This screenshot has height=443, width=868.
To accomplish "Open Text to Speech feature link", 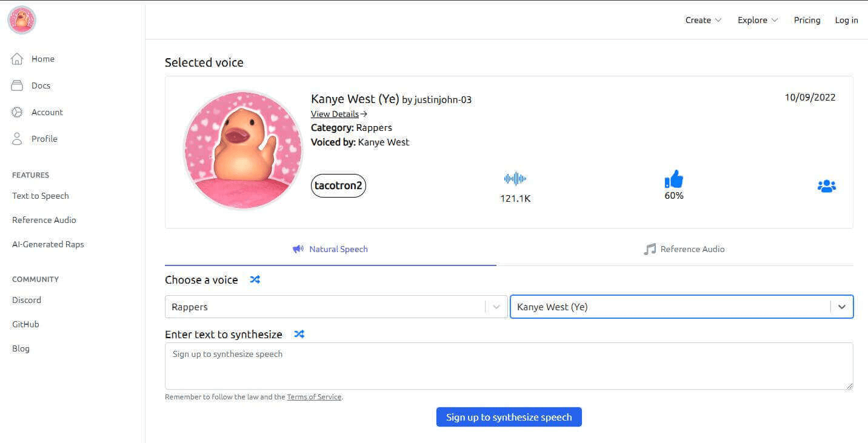I will [41, 196].
